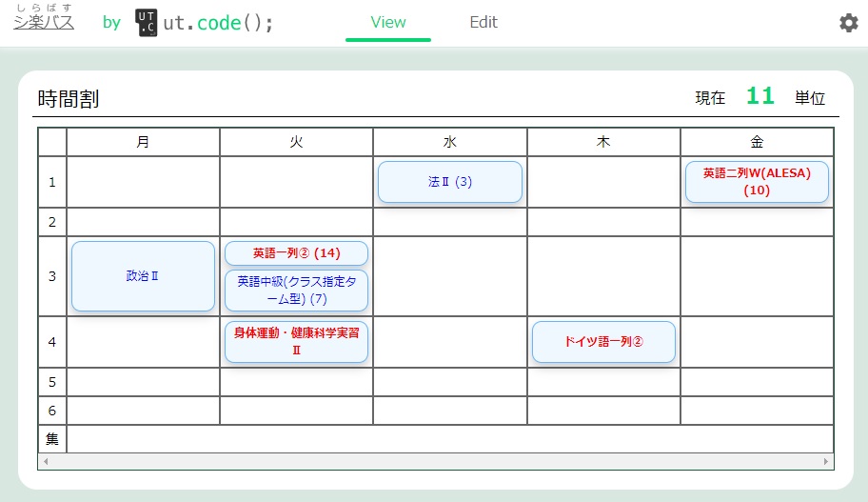Screen dimensions: 868x502
Task: Click the ut.code(); logo icon
Action: 147,23
